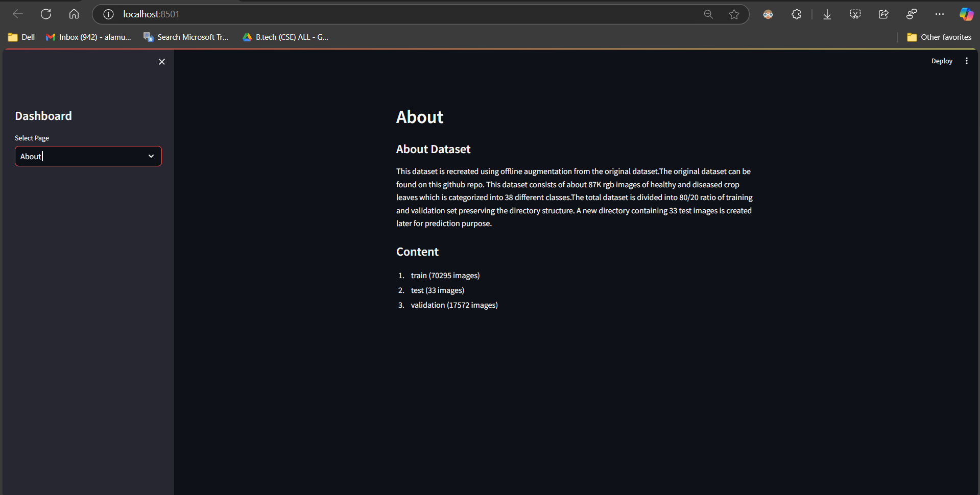980x495 pixels.
Task: Open the Extensions puzzle icon
Action: pyautogui.click(x=796, y=14)
